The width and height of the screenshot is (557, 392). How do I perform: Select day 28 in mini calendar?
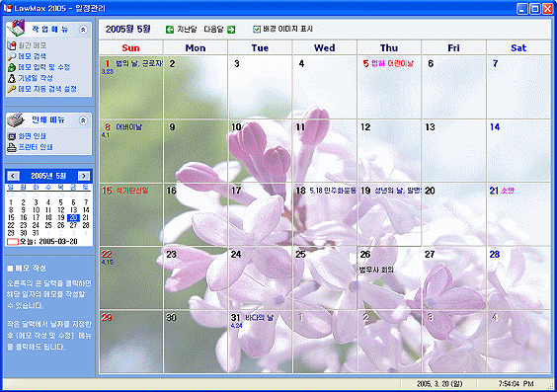point(86,225)
